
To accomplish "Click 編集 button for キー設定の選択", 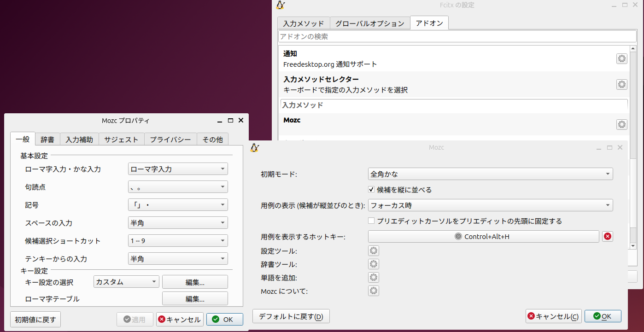I will pyautogui.click(x=195, y=282).
